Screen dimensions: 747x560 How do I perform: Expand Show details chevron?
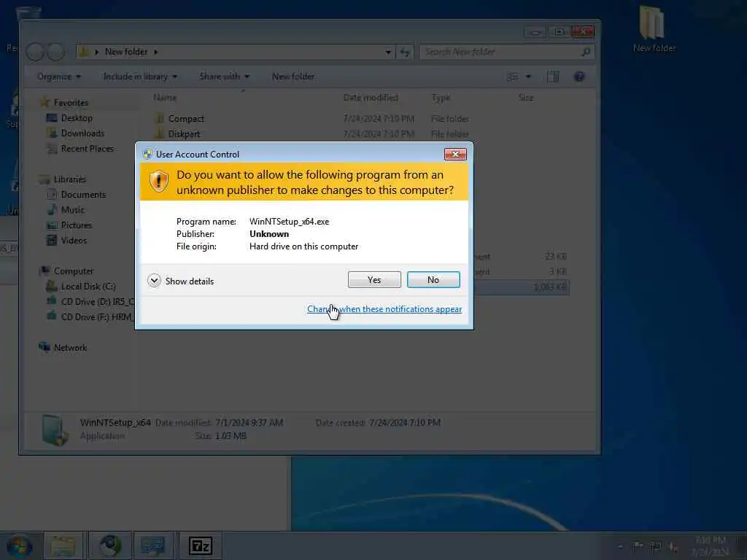[154, 281]
